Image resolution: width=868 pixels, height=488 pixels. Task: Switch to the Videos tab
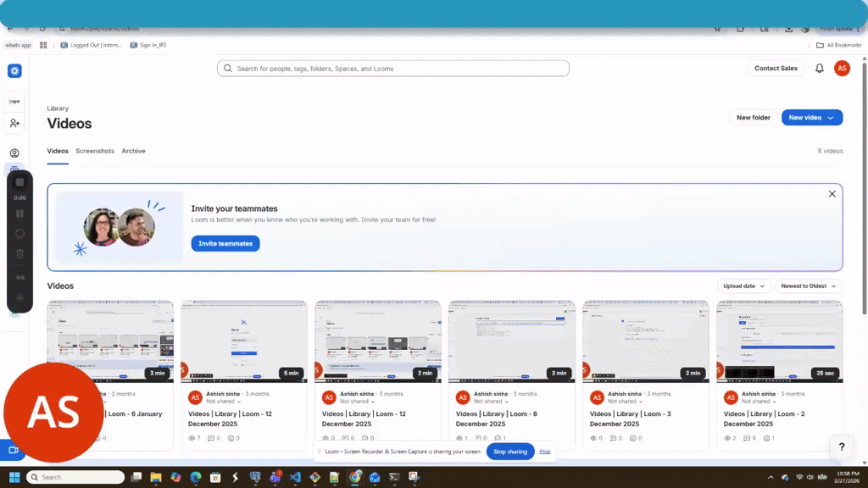[x=58, y=151]
